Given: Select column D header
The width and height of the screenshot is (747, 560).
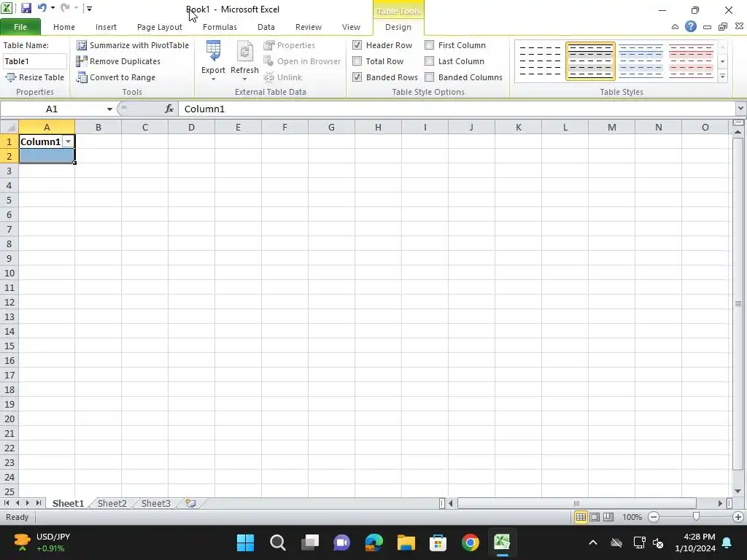Looking at the screenshot, I should point(191,127).
